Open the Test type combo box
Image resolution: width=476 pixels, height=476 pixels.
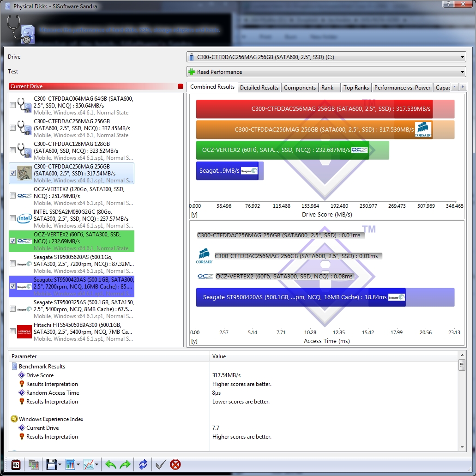pyautogui.click(x=326, y=72)
